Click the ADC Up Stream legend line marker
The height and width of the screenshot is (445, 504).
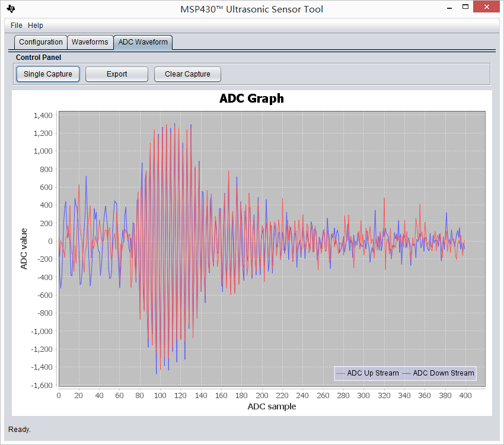[340, 373]
